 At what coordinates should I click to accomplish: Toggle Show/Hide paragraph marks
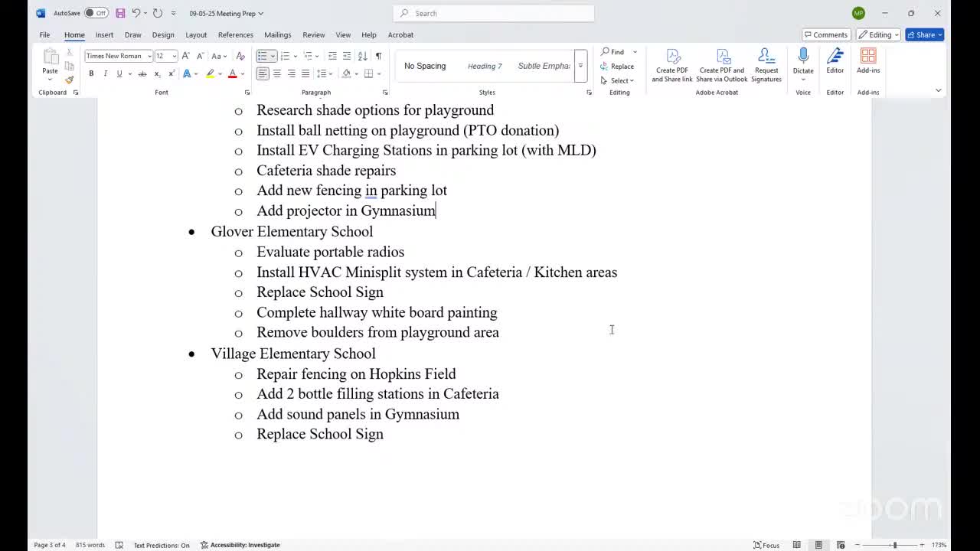click(378, 56)
